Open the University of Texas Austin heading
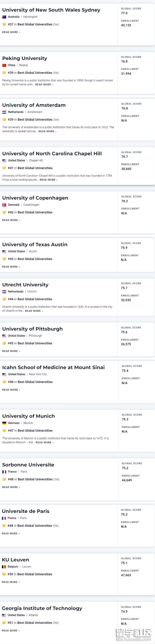This screenshot has width=155, height=644. (35, 244)
